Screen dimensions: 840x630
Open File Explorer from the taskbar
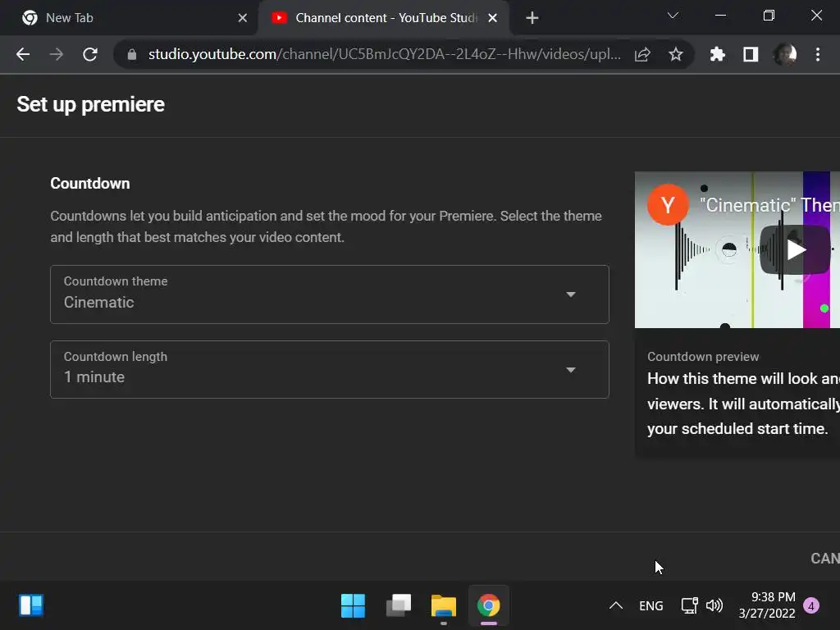point(444,606)
